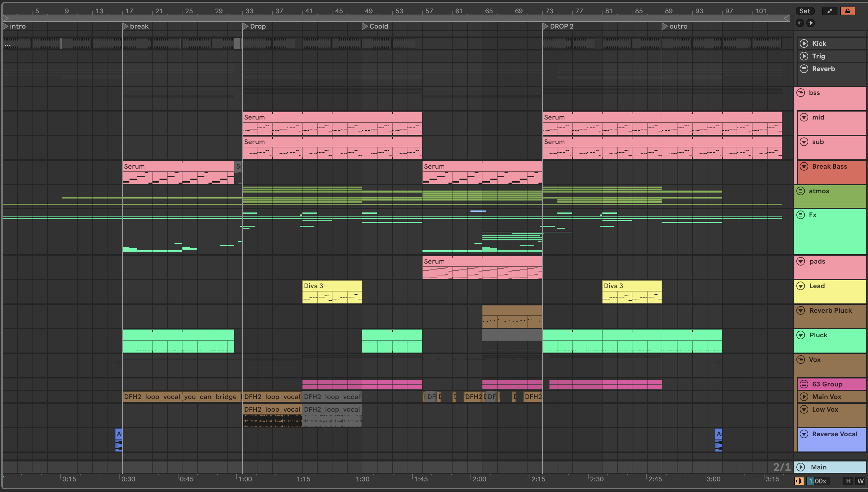
Task: Click the Fx group fold icon
Action: coord(800,215)
